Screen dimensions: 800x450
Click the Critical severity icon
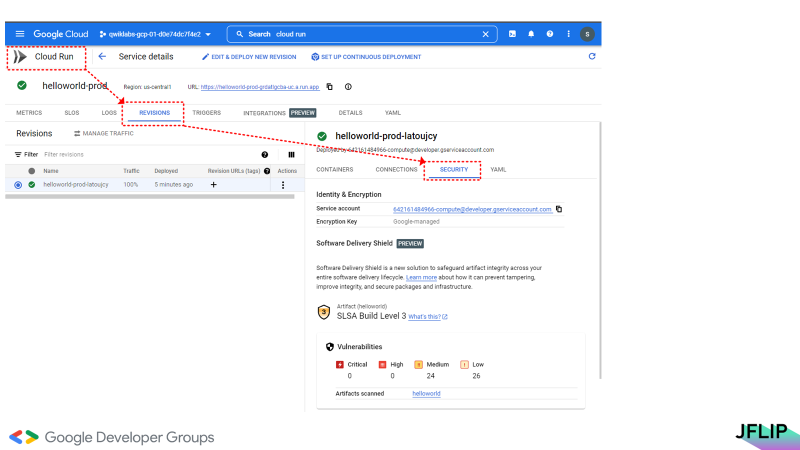pyautogui.click(x=340, y=365)
